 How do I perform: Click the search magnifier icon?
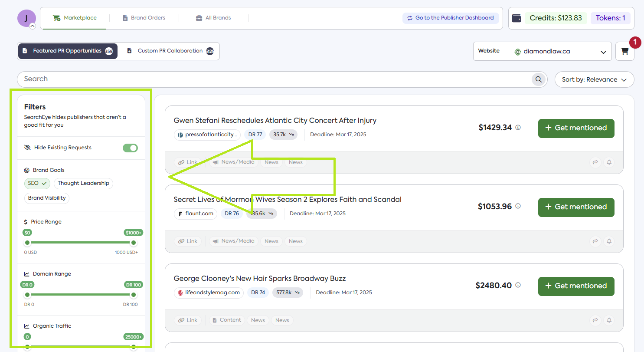[538, 79]
